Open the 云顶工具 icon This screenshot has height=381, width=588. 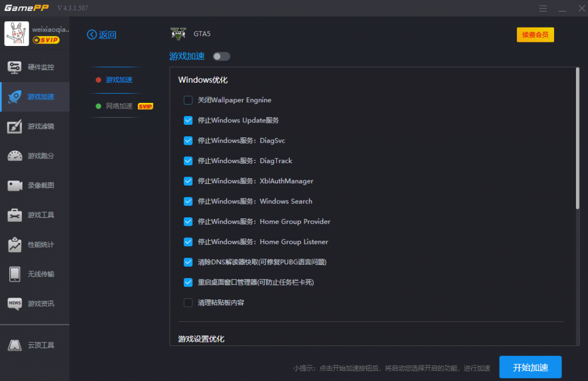coord(14,345)
